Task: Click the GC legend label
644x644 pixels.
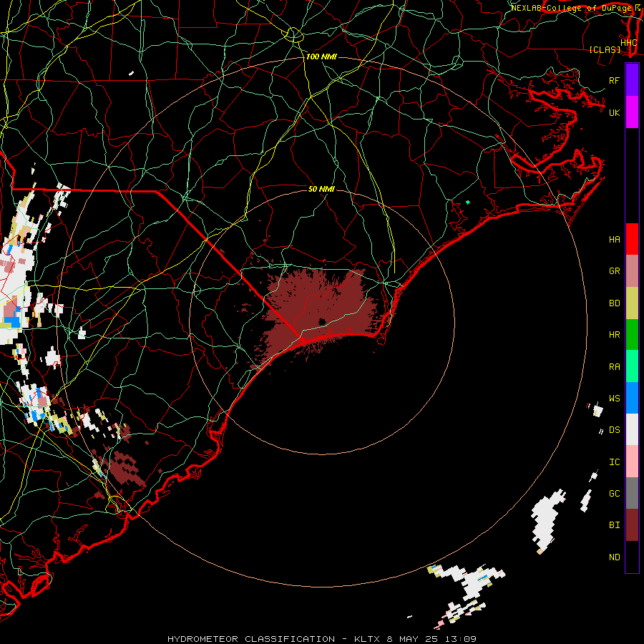Action: 615,493
